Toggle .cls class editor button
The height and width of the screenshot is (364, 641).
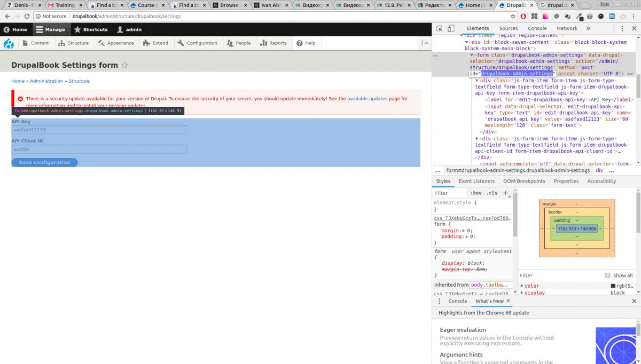point(492,193)
